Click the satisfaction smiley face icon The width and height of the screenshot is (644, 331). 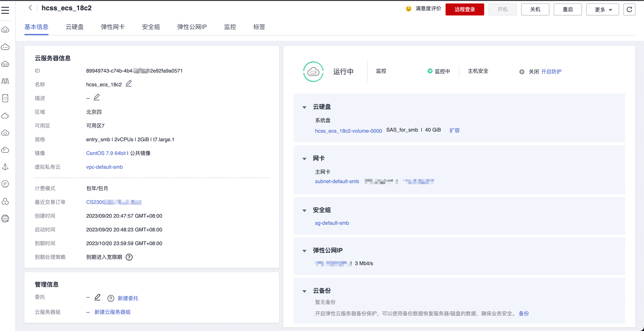point(408,9)
